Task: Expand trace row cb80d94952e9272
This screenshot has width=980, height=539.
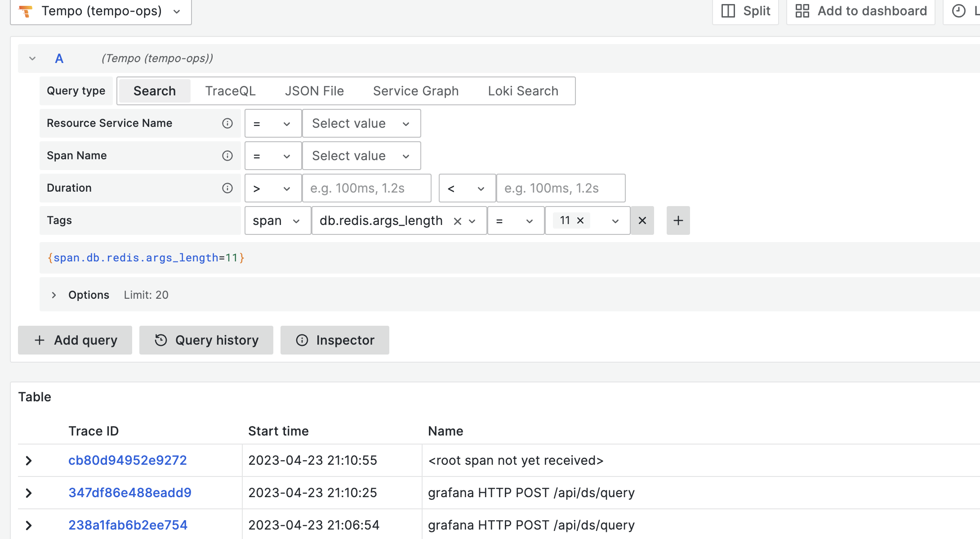Action: (x=29, y=460)
